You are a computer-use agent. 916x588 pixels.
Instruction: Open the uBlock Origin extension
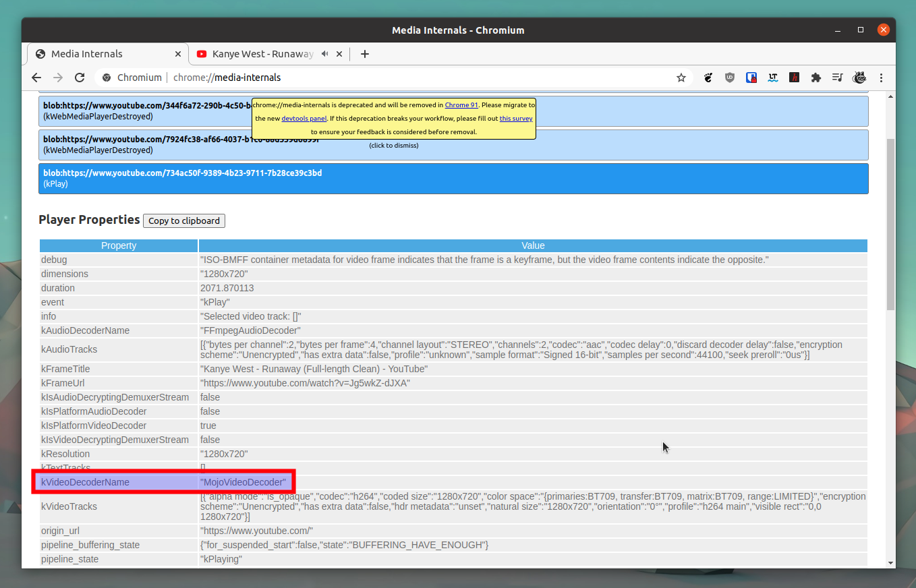pos(729,77)
